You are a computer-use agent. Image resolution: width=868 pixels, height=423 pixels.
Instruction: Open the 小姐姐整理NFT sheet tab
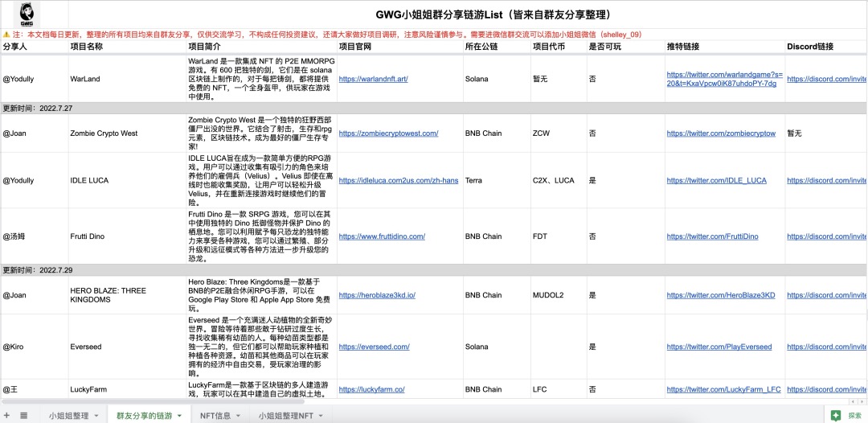pyautogui.click(x=285, y=415)
